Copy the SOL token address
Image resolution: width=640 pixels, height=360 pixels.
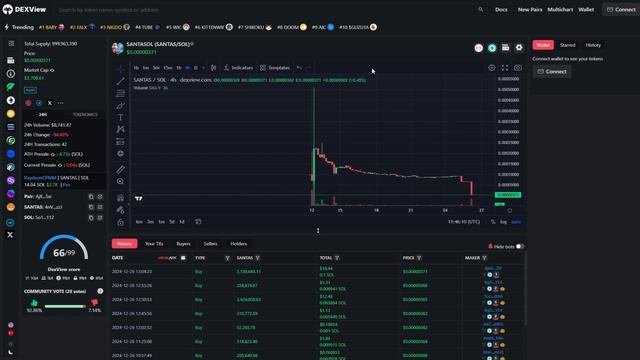[91, 218]
